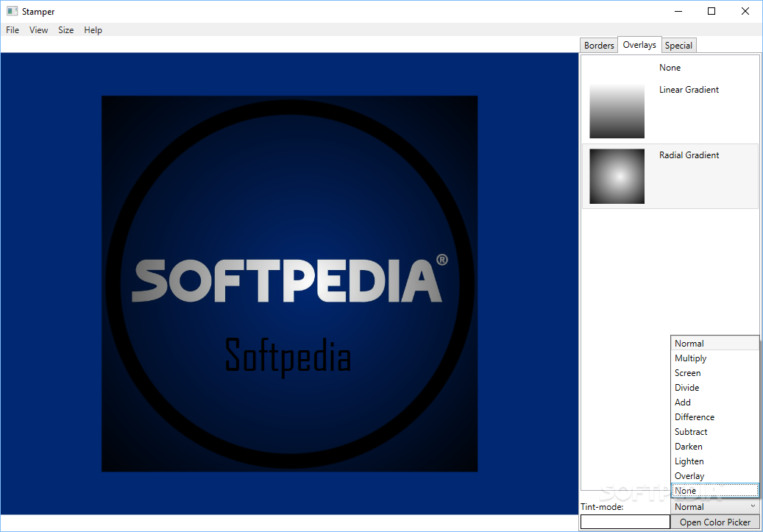
Task: Choose Add tint mode
Action: (715, 402)
